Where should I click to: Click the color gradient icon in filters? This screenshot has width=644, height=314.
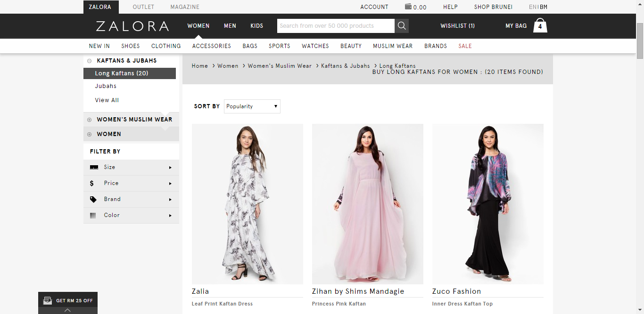coord(93,216)
